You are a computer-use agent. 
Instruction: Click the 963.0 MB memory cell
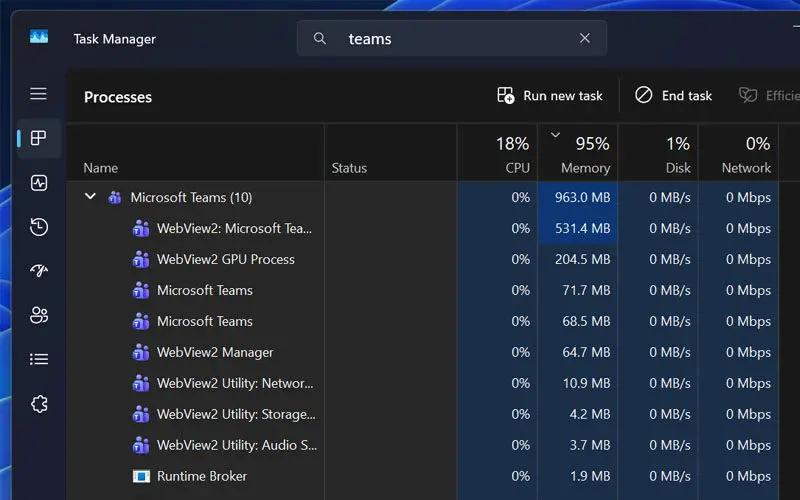click(x=578, y=197)
